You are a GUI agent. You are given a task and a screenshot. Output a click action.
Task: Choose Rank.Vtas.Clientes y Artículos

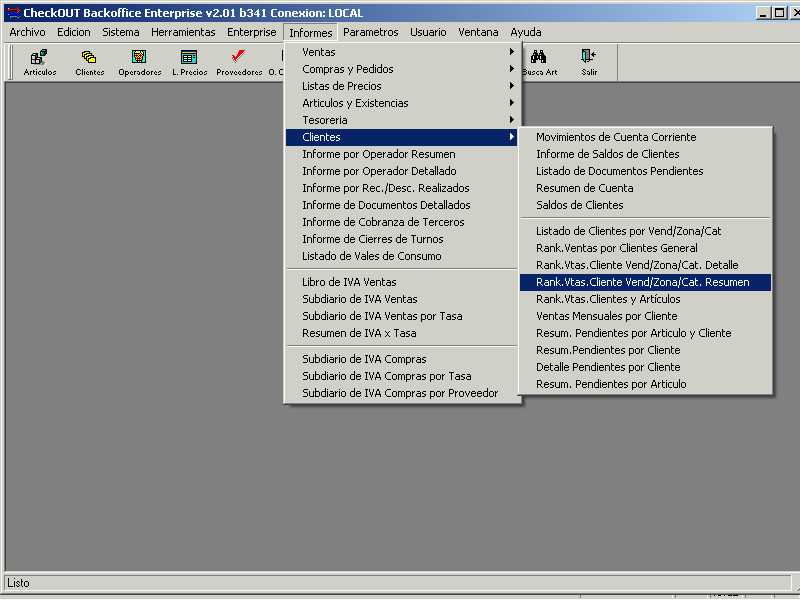pyautogui.click(x=645, y=299)
